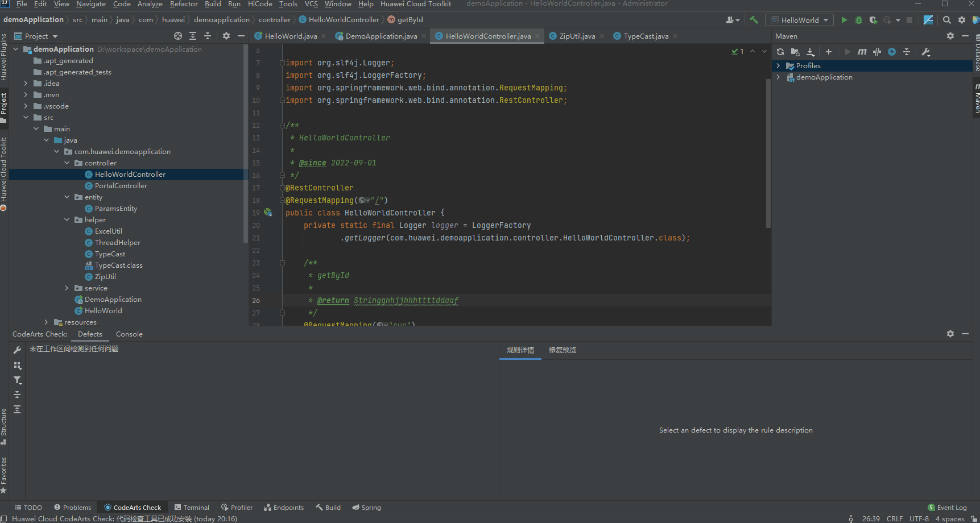Toggle the Huawei Cloud Toolkit side panel
The image size is (980, 523).
pyautogui.click(x=3, y=174)
